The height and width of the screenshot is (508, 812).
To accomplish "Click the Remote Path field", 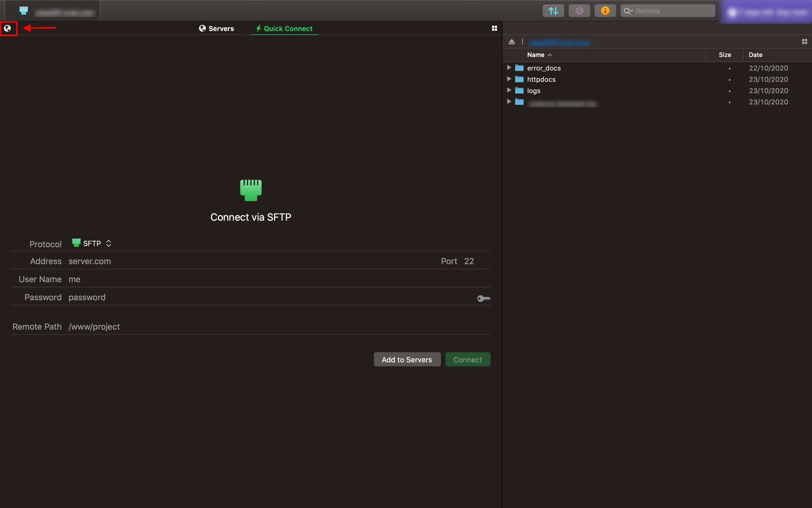I will click(x=279, y=327).
